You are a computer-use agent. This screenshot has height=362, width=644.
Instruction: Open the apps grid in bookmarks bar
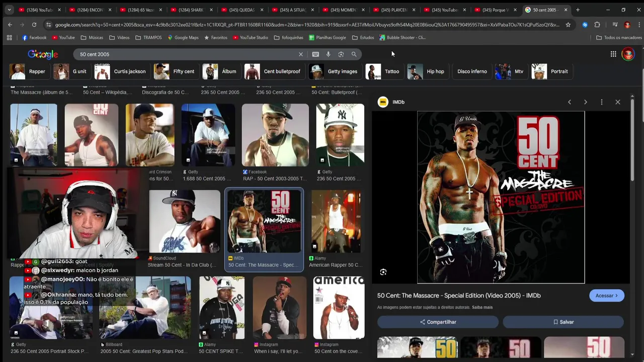pyautogui.click(x=9, y=38)
